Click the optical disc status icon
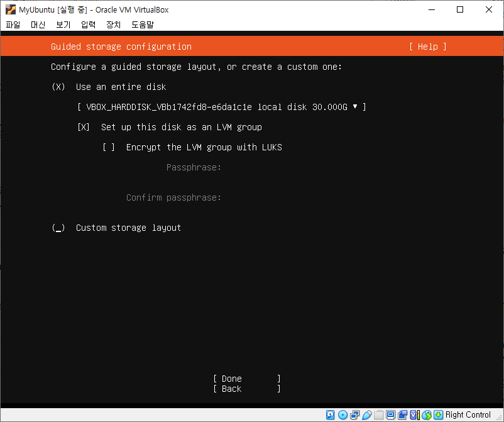The image size is (504, 422). point(342,415)
